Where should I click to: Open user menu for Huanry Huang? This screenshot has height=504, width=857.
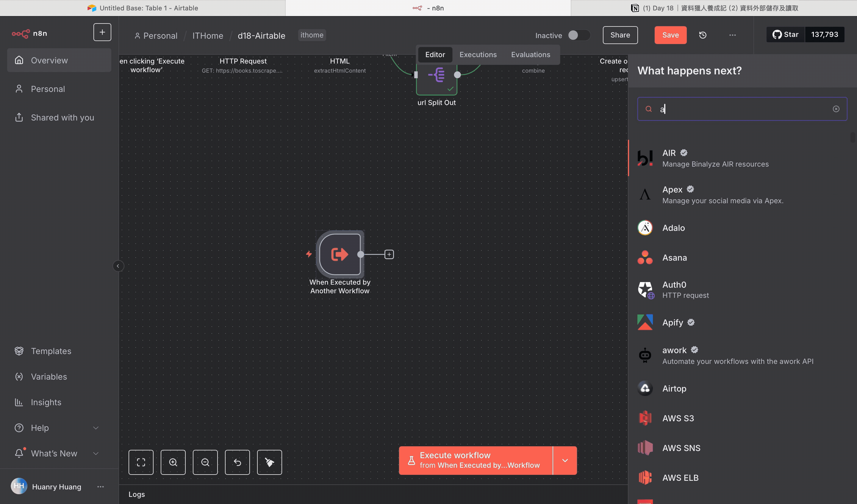click(x=100, y=487)
